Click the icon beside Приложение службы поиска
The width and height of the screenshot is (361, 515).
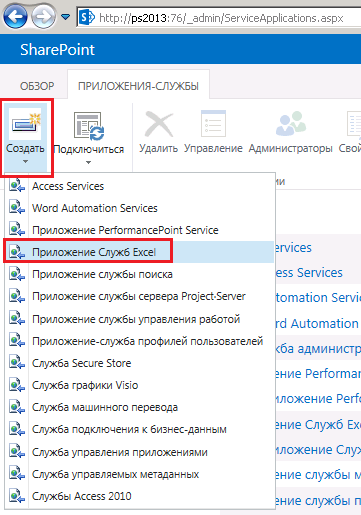(17, 274)
